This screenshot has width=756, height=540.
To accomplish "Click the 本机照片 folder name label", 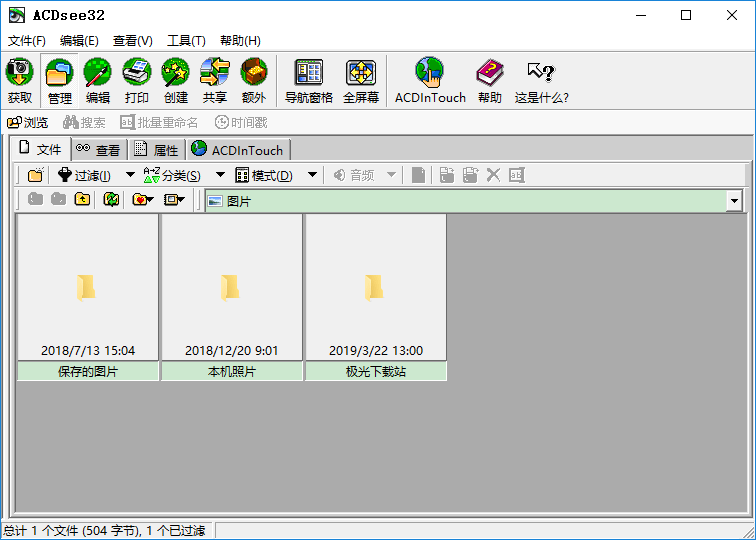I will [x=232, y=372].
